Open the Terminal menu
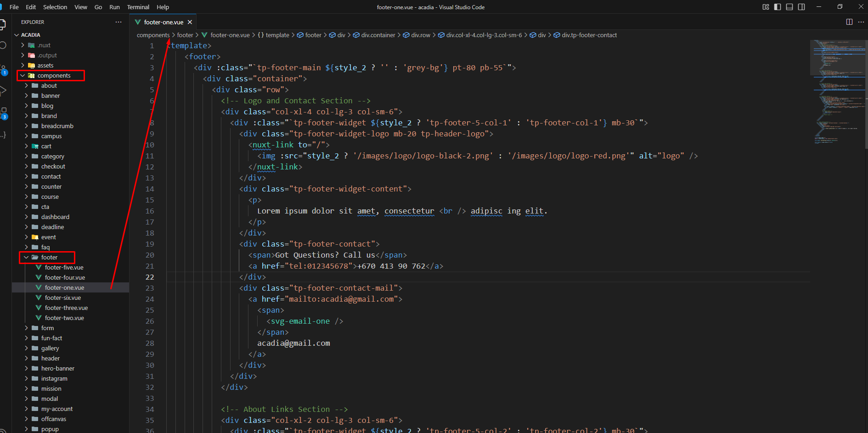 pos(138,7)
